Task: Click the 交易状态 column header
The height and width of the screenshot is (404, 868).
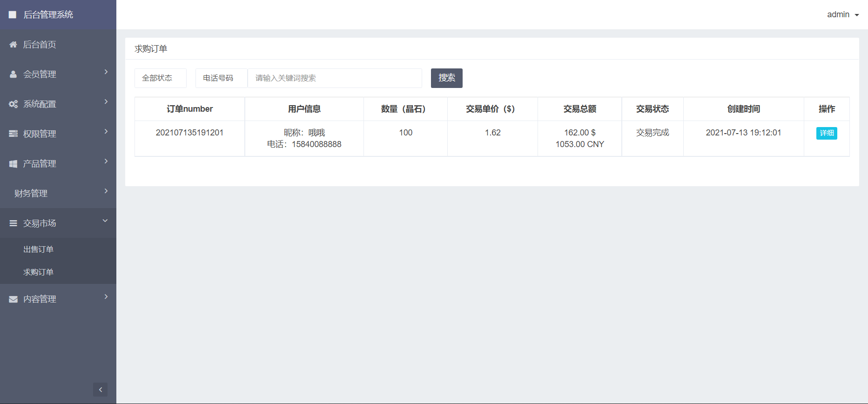Action: 653,109
